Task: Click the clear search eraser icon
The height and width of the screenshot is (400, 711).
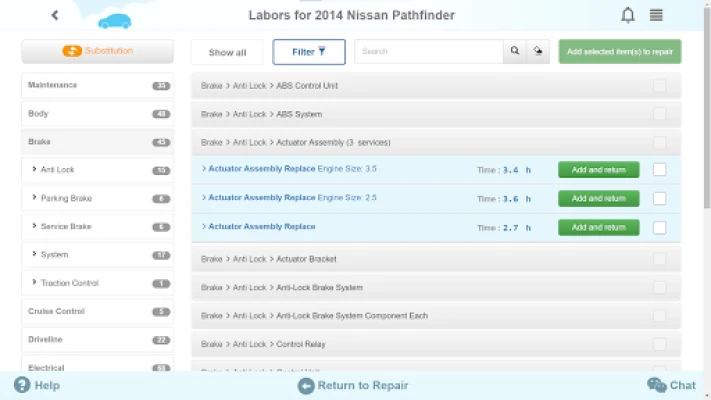Action: (538, 51)
